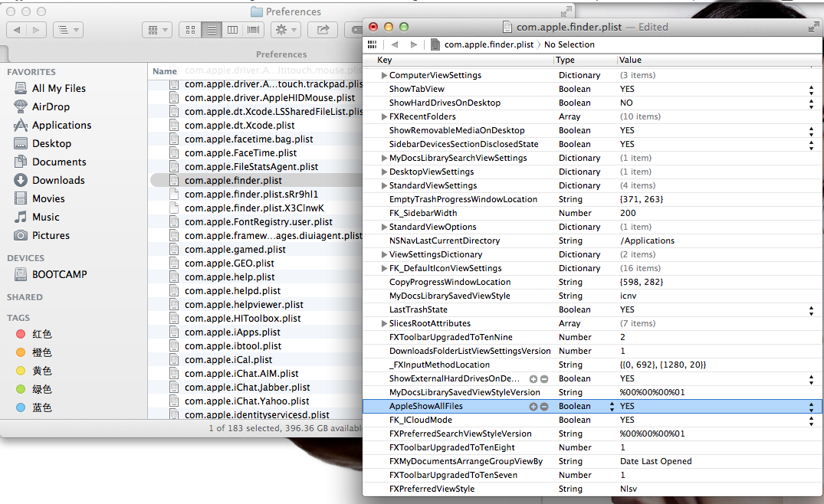Expand DesktopViewSettings dictionary

[384, 172]
